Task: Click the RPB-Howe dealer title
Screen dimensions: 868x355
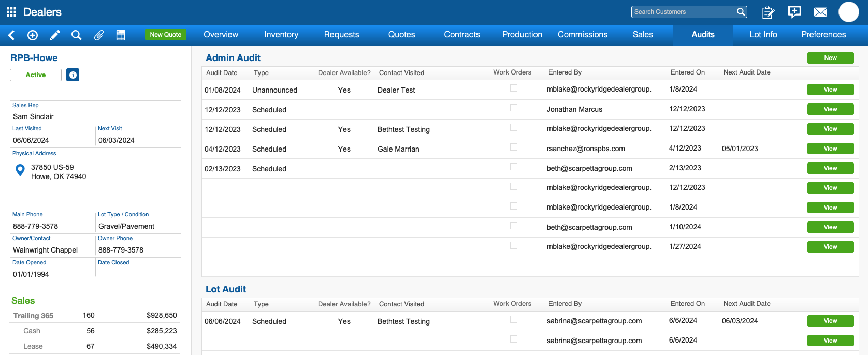Action: point(34,58)
